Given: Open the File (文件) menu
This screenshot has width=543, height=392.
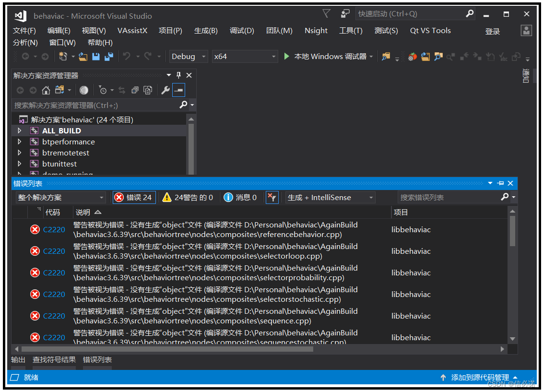Looking at the screenshot, I should click(x=24, y=31).
